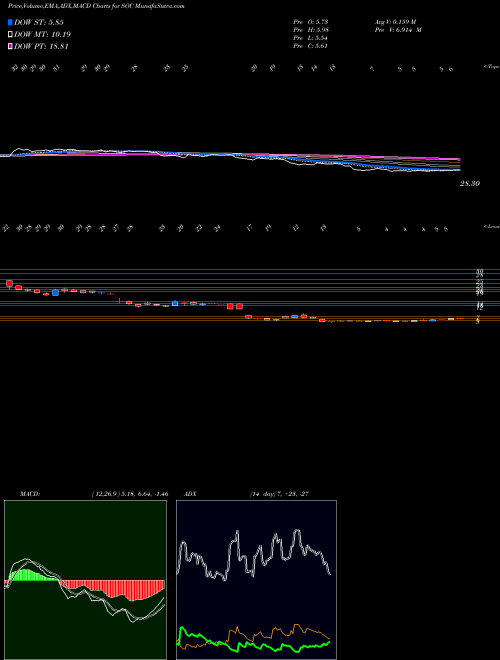Select the "DOW PT: 18.81" legend label
The image size is (500, 660).
(41, 46)
